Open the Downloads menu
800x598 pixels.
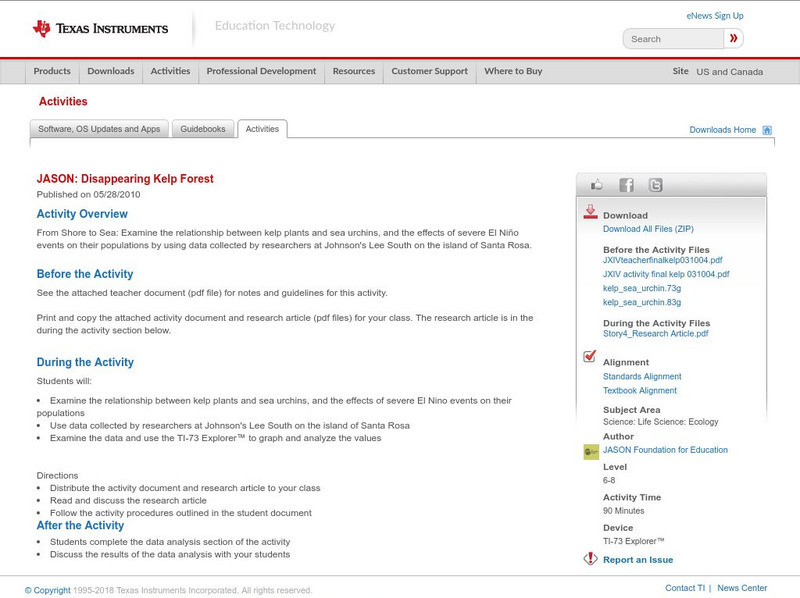tap(111, 71)
